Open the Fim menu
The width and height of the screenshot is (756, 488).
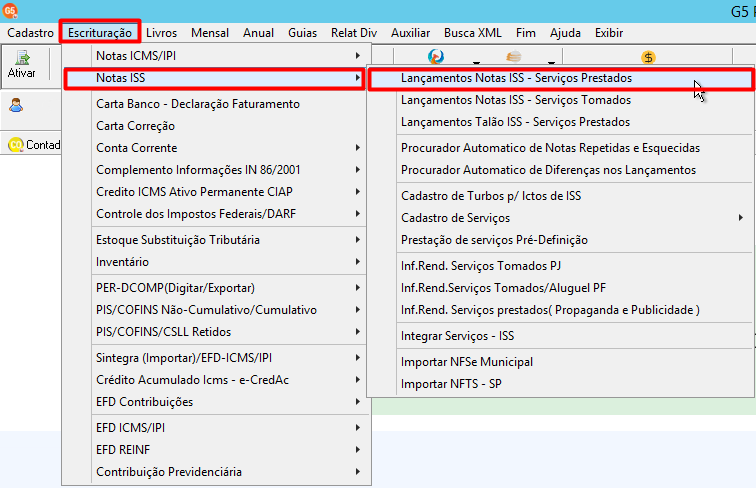pos(526,33)
